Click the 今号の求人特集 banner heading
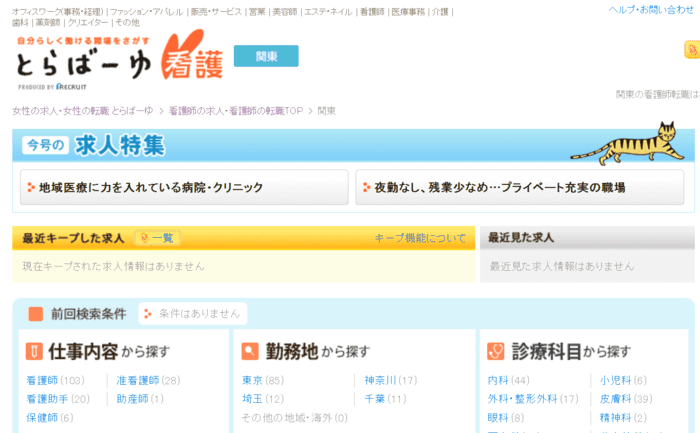Image resolution: width=700 pixels, height=433 pixels. [x=94, y=146]
